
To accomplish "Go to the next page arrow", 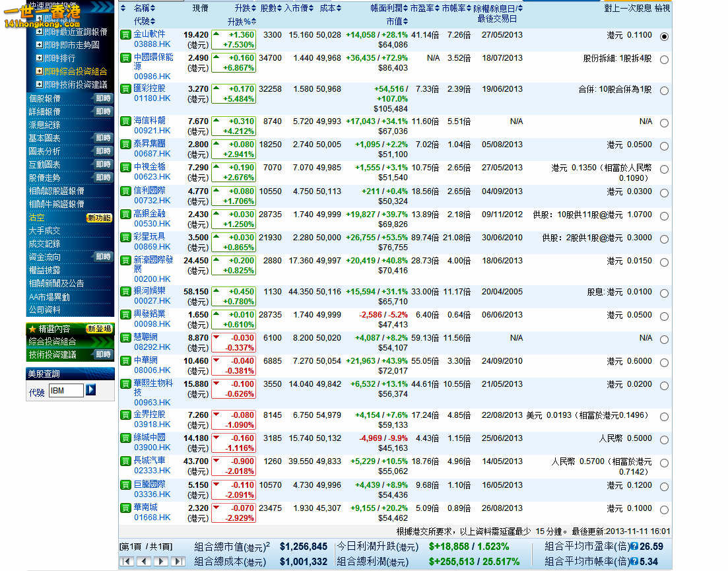I will [161, 562].
